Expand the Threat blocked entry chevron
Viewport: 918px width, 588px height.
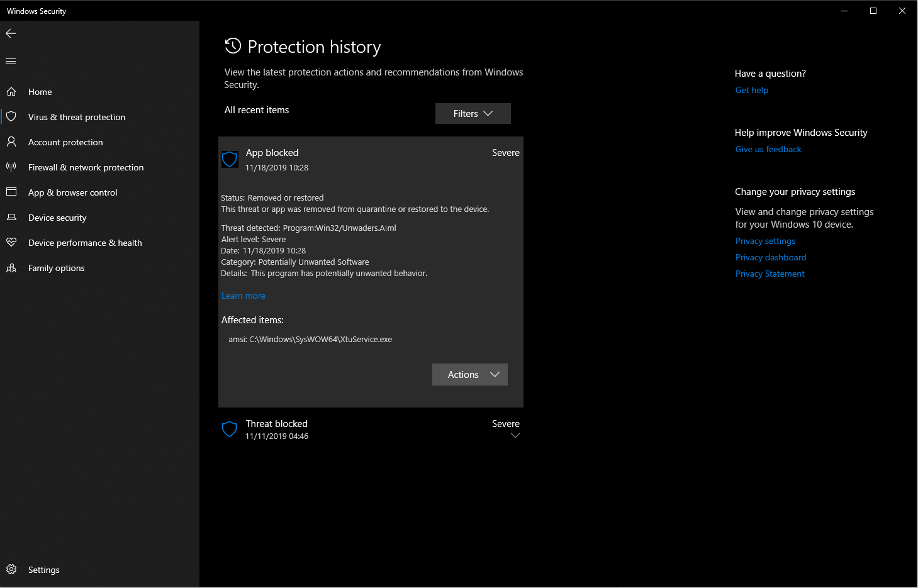[515, 436]
